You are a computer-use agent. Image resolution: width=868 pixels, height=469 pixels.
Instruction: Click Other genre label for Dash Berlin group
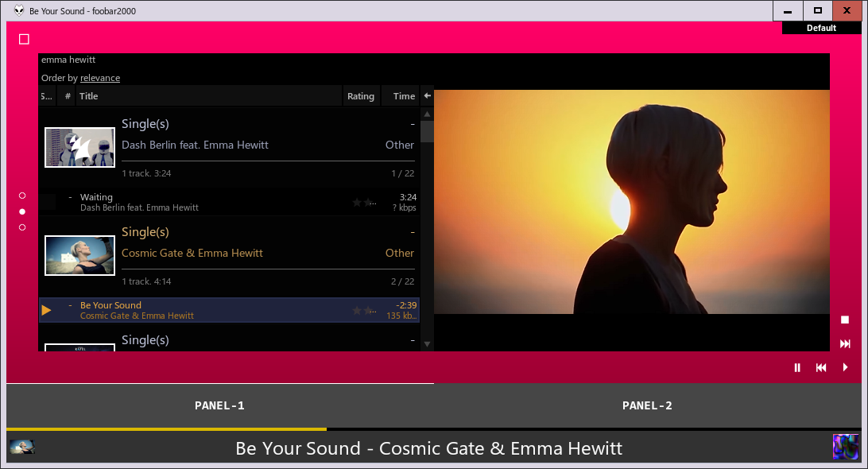(400, 145)
